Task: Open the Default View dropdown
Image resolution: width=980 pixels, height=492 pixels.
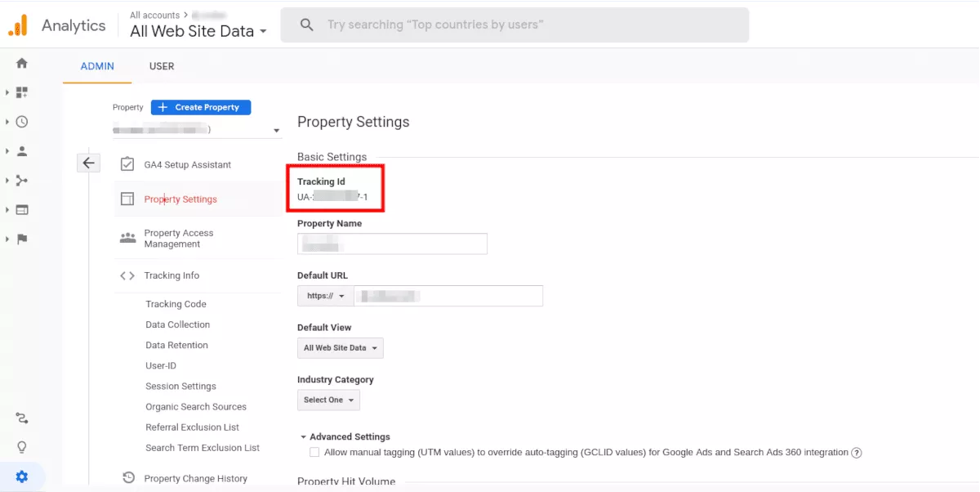Action: [x=340, y=347]
